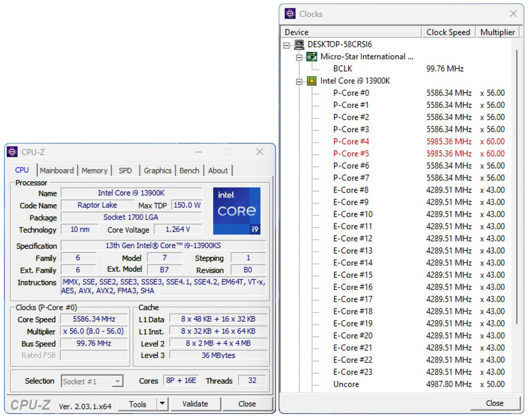Image resolution: width=531 pixels, height=420 pixels.
Task: Close Clocks window with X button
Action: click(x=513, y=14)
